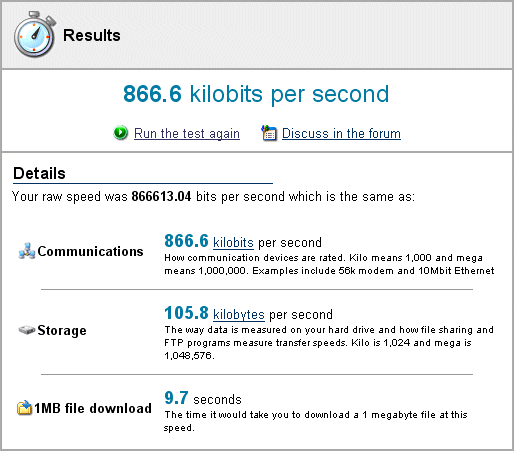This screenshot has height=451, width=514.
Task: Click the Results heading text
Action: [x=92, y=35]
